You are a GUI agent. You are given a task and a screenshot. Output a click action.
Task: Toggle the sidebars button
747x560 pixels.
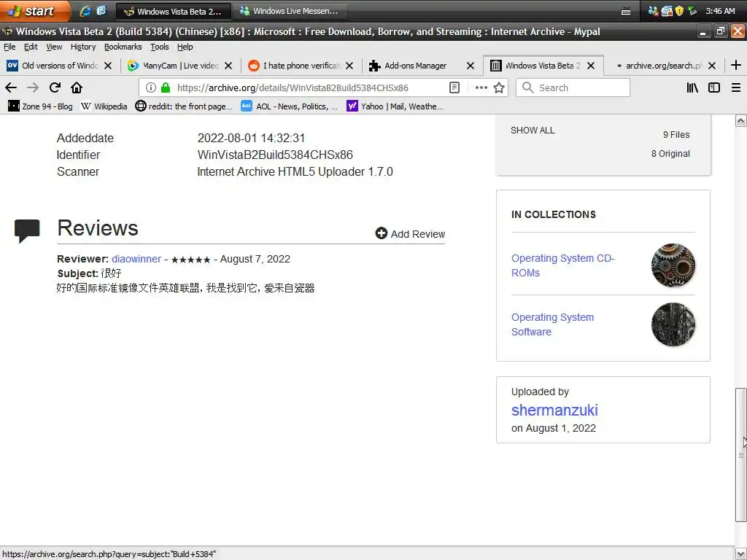point(713,87)
